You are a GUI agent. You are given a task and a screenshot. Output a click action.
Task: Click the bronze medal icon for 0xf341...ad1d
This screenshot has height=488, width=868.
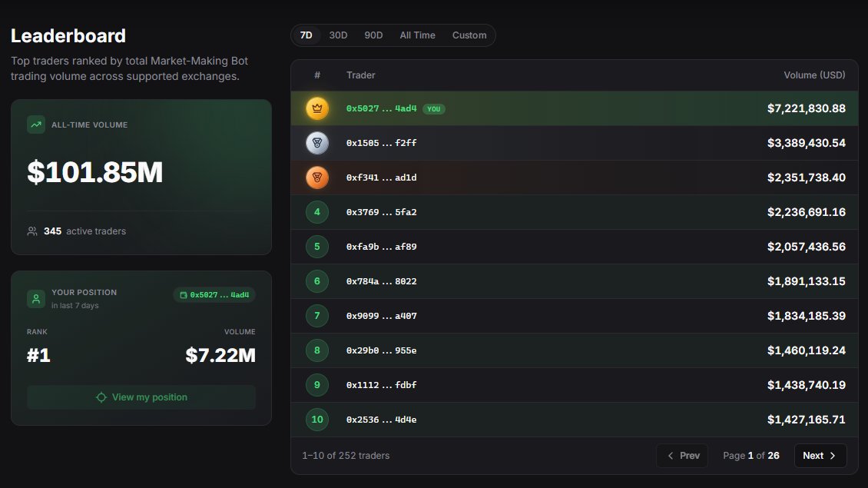(317, 178)
